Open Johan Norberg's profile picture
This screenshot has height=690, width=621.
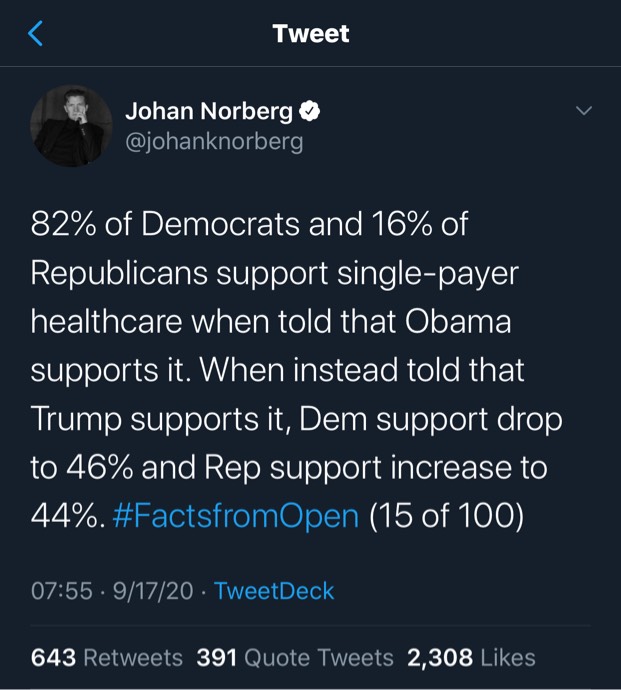(71, 126)
